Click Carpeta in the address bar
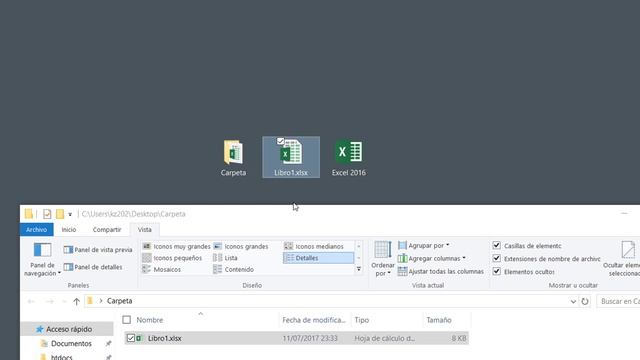 (120, 301)
